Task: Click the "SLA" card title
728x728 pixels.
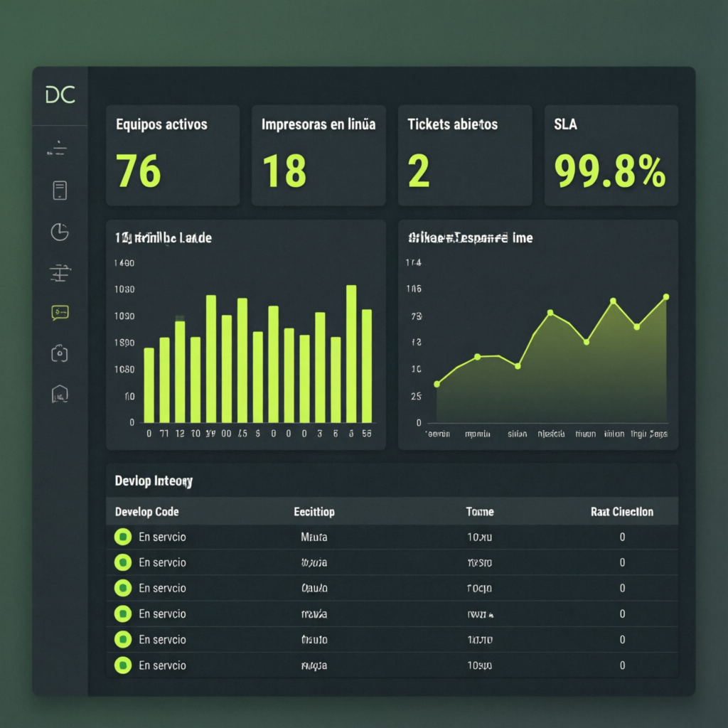Action: 565,124
